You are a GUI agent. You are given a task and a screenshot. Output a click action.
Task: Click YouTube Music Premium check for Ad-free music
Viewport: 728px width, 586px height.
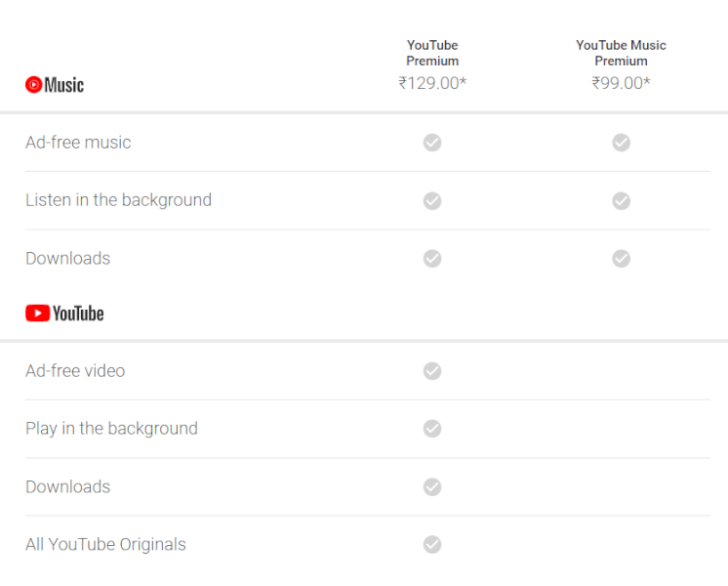tap(622, 143)
